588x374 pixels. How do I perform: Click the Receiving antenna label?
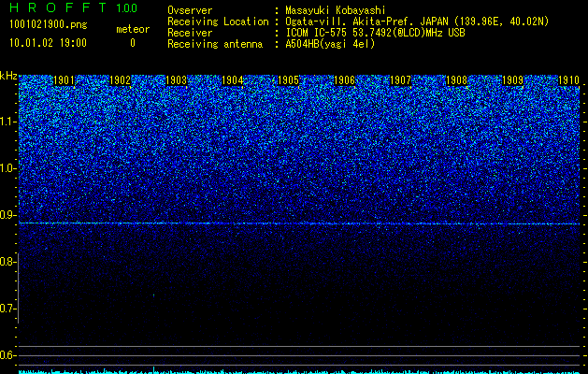click(215, 44)
